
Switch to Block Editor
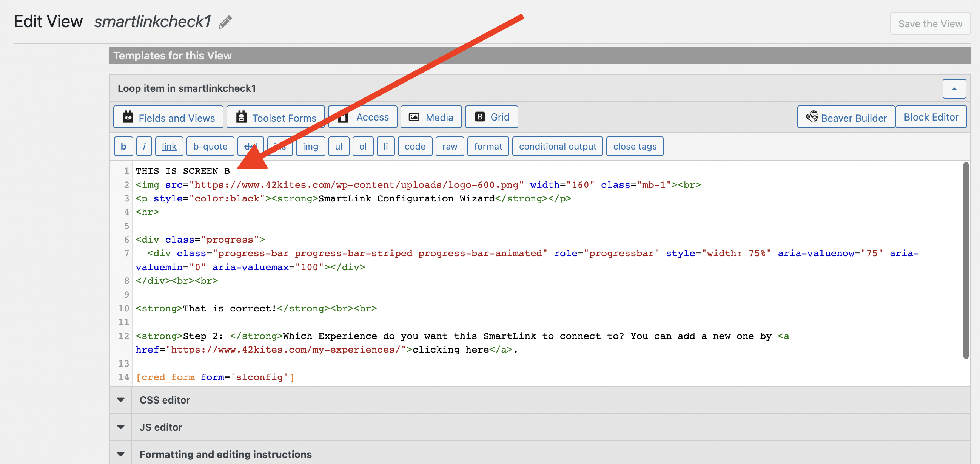(931, 117)
